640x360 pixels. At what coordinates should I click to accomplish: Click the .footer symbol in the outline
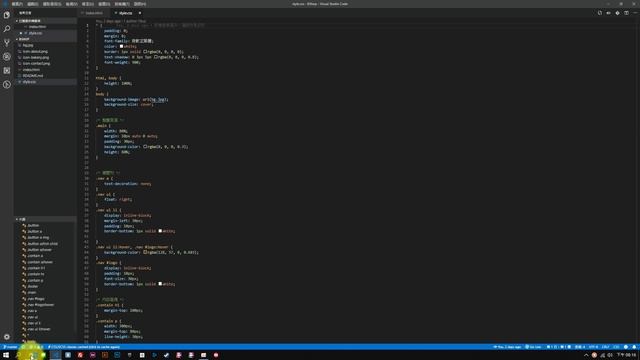(32, 287)
